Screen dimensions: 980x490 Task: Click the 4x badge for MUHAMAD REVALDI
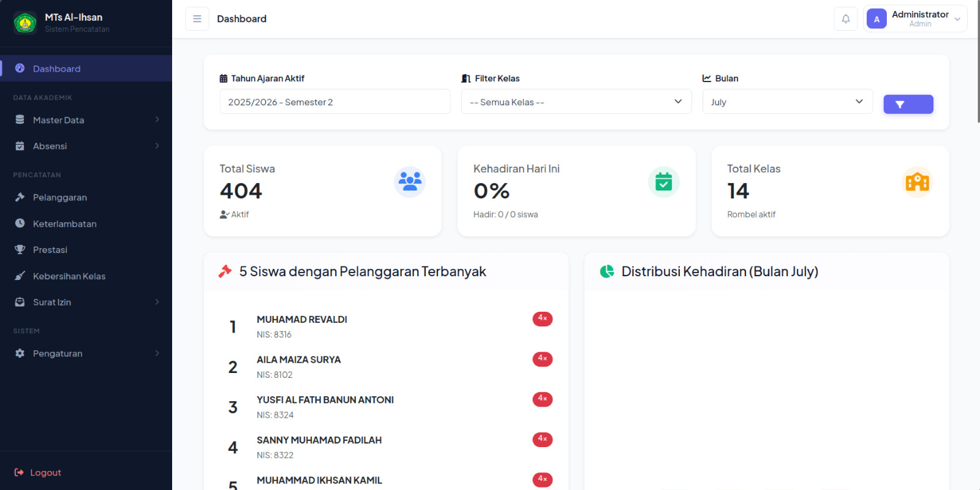click(543, 318)
